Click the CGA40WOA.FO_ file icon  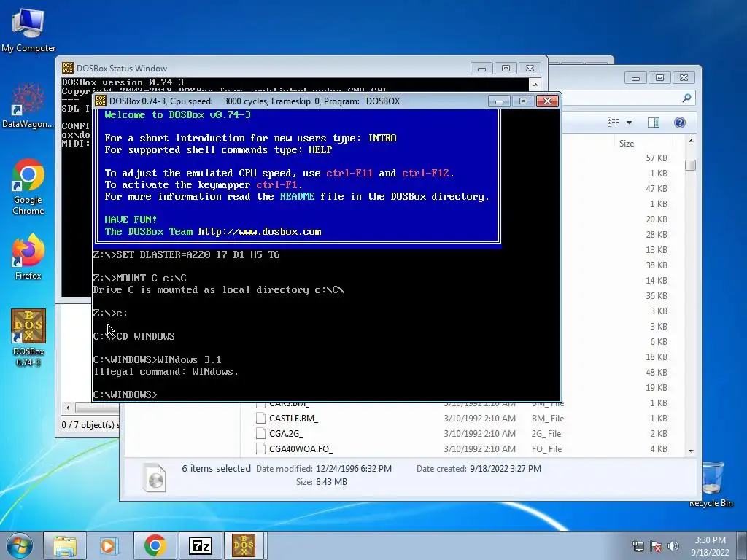coord(260,448)
